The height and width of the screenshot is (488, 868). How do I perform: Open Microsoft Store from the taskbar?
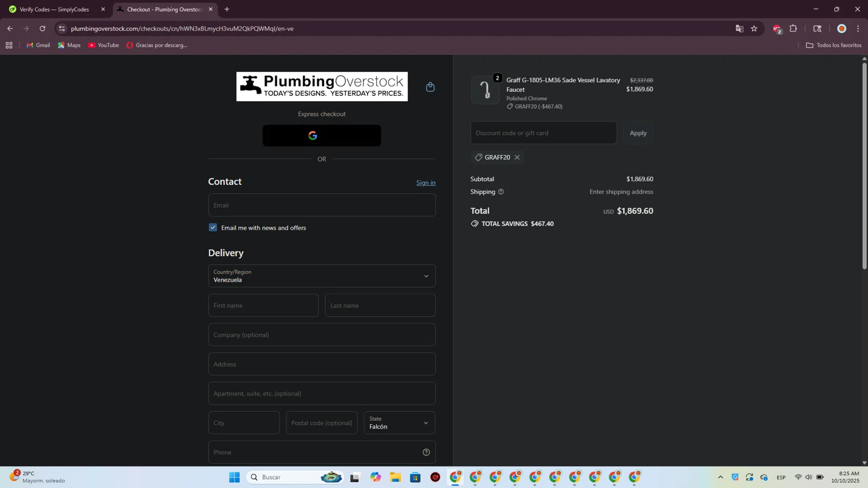pos(415,477)
